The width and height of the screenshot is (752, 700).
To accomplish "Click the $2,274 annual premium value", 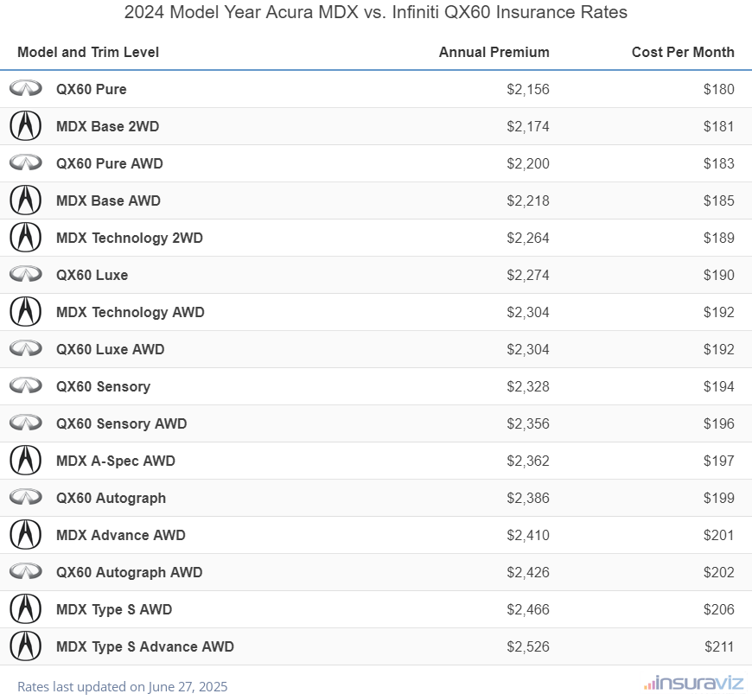I will pyautogui.click(x=528, y=275).
